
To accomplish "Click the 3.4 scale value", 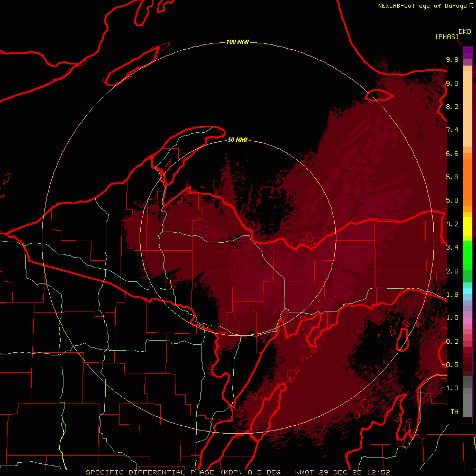I will (x=452, y=247).
